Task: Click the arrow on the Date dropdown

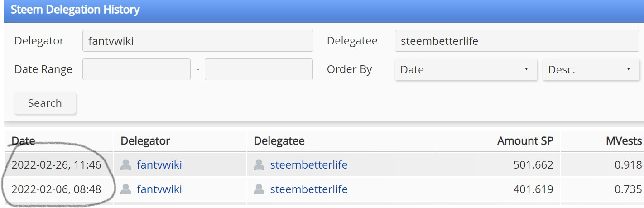Action: [526, 69]
